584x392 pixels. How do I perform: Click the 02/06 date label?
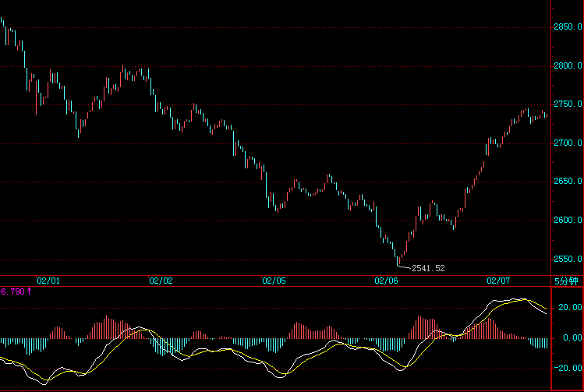pos(387,280)
